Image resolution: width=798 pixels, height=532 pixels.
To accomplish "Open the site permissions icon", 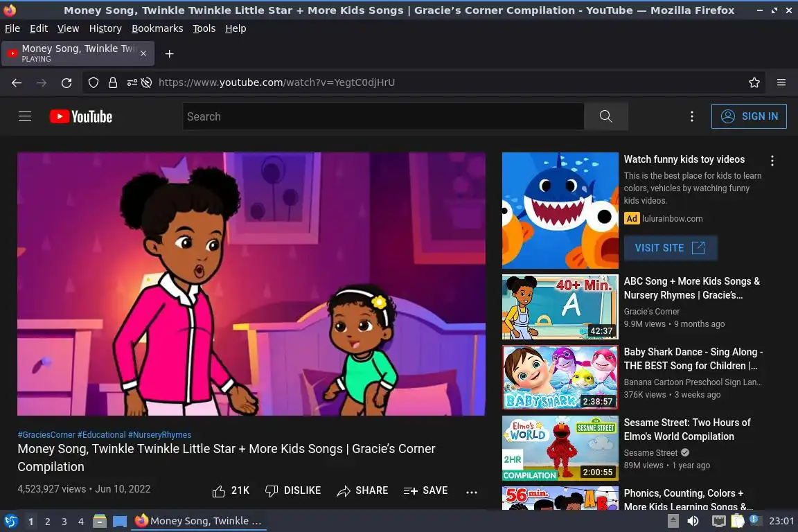I will click(132, 82).
